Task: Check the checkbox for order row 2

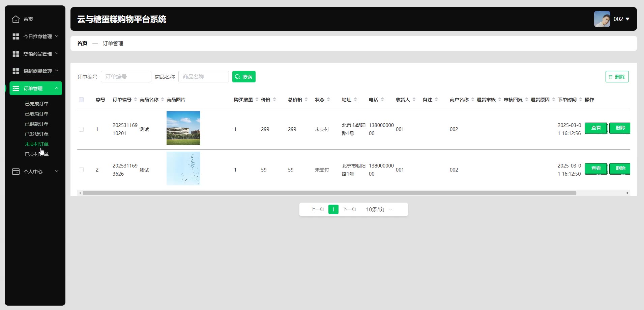Action: click(81, 170)
